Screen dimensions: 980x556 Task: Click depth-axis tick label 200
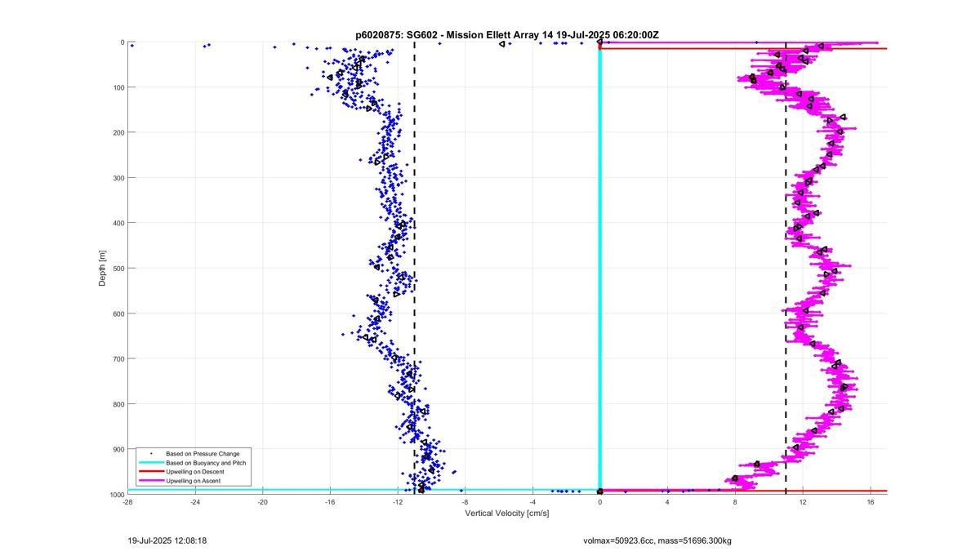tap(118, 132)
